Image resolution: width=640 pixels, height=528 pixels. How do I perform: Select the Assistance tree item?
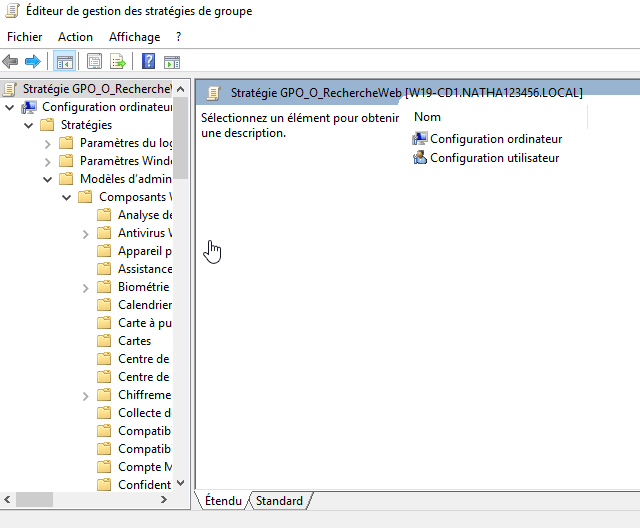pos(145,268)
